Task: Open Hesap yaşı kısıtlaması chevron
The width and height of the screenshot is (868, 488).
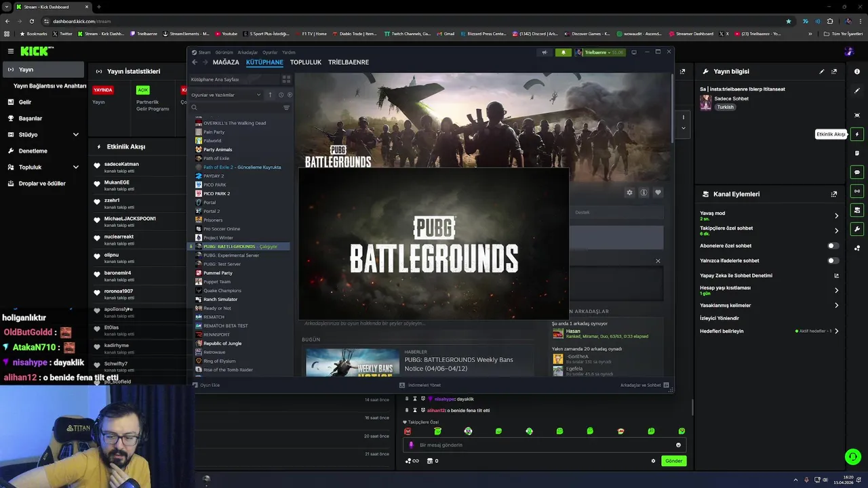Action: click(836, 290)
